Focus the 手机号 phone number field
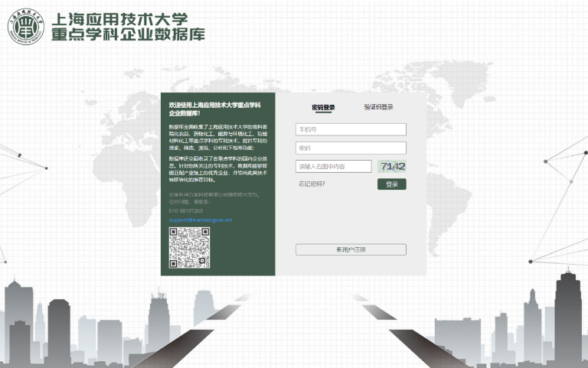The image size is (588, 368). (351, 129)
